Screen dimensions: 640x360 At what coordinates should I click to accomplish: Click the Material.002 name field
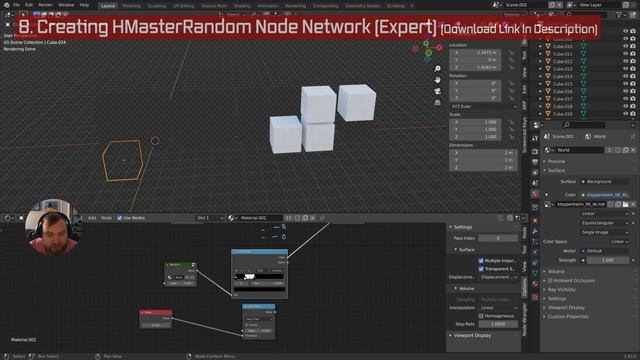point(260,218)
